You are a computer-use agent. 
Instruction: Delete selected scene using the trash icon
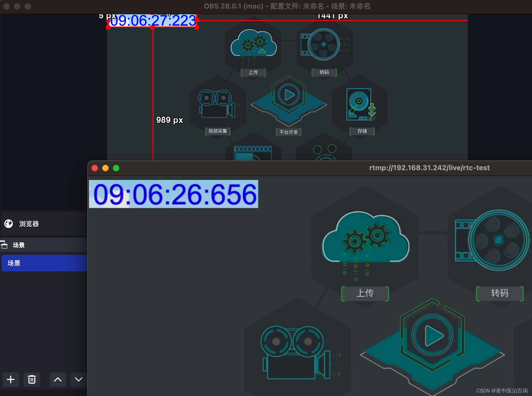(32, 379)
